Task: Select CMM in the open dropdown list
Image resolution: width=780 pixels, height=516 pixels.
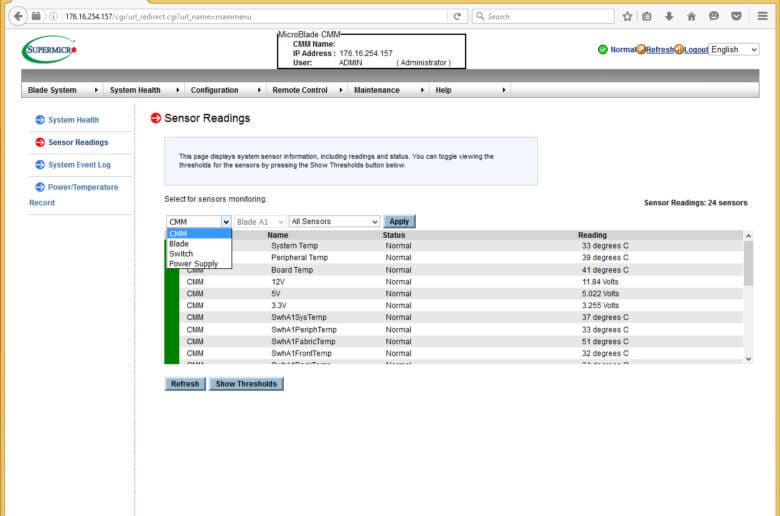Action: pos(199,233)
